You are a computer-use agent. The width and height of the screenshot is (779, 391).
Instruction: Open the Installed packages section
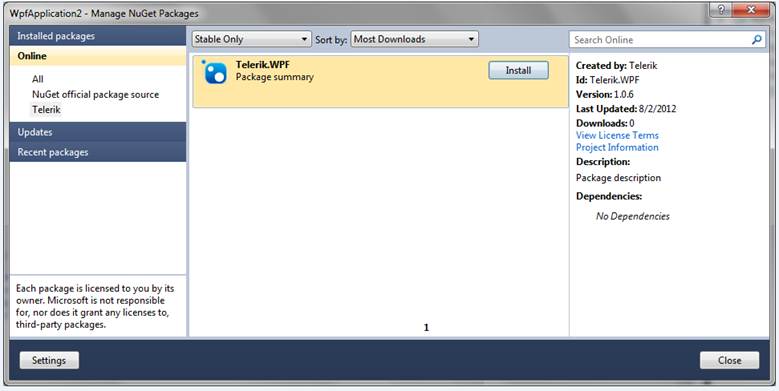[98, 36]
